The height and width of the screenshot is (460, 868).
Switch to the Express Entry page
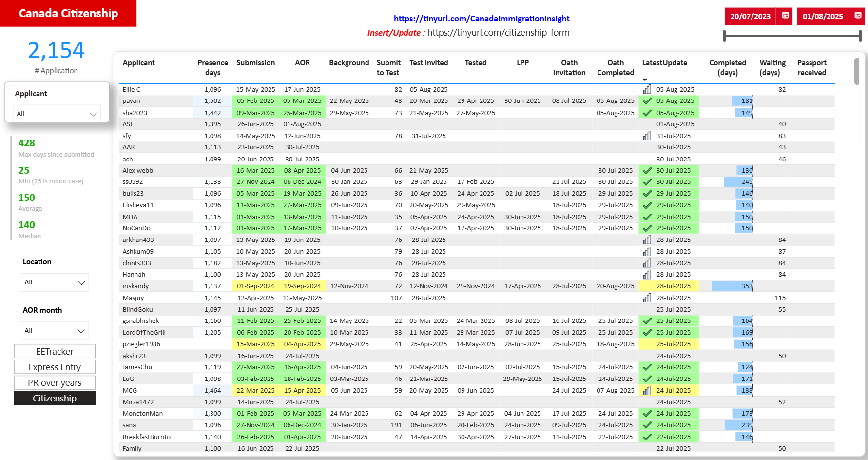click(55, 367)
